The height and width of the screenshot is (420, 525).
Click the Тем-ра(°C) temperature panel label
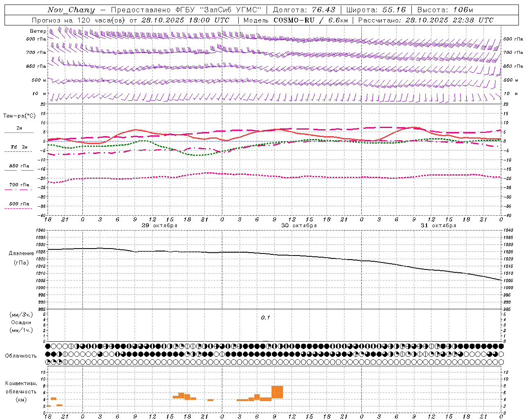(x=19, y=116)
